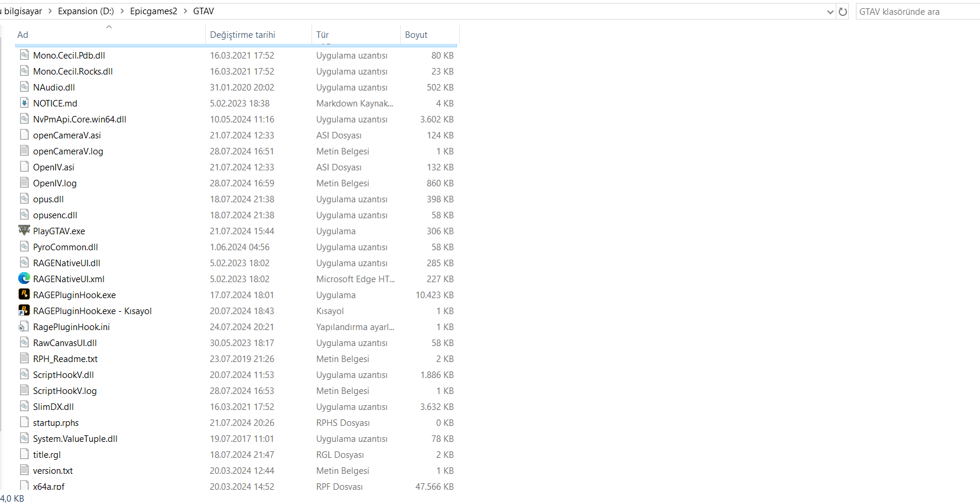980x504 pixels.
Task: Click the 23.07.2019 21:26 date cell
Action: pyautogui.click(x=242, y=358)
